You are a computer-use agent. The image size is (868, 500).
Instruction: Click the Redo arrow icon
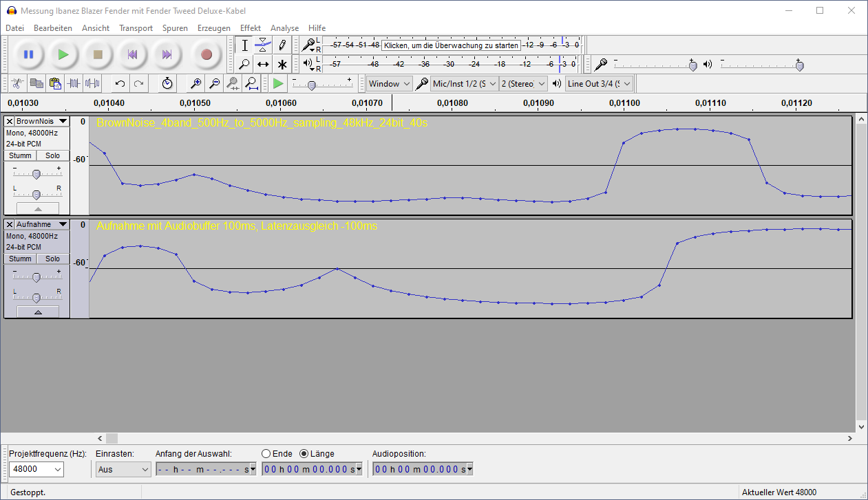tap(138, 83)
